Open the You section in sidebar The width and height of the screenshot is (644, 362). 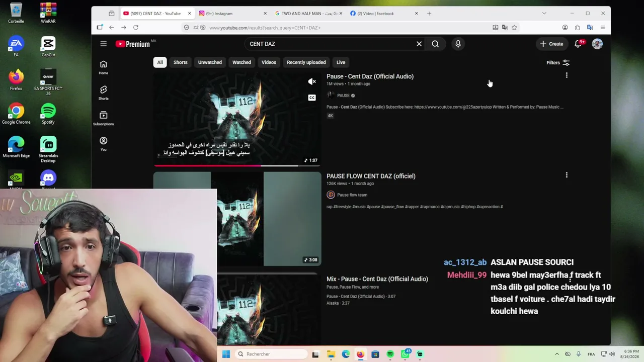click(x=103, y=144)
